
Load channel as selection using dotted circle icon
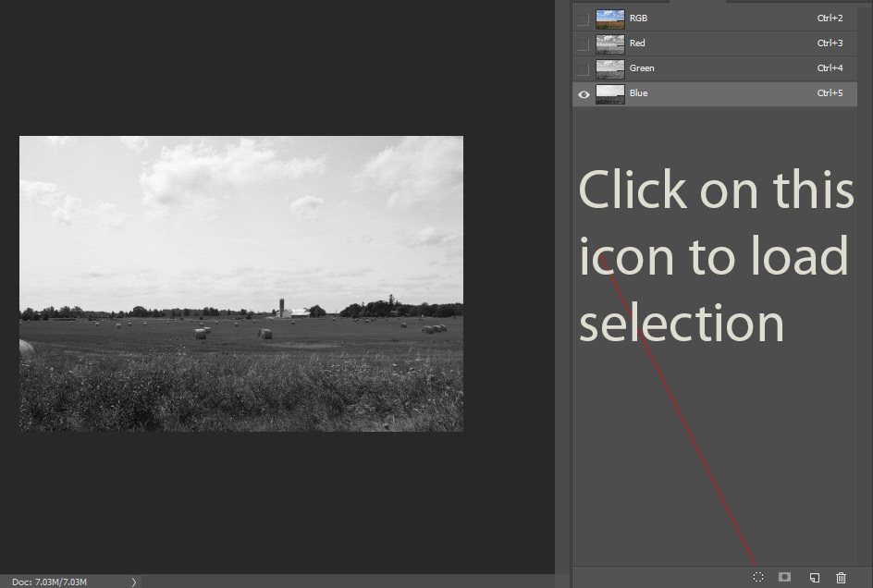pos(758,577)
